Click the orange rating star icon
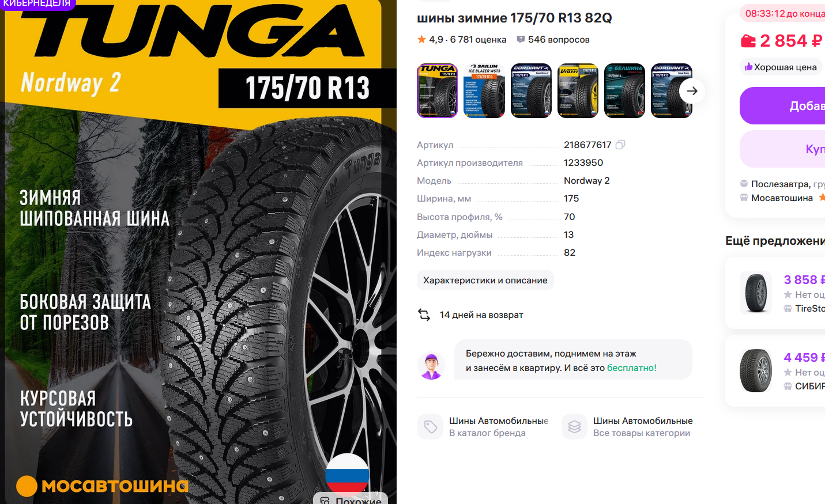The height and width of the screenshot is (504, 825). pos(421,39)
